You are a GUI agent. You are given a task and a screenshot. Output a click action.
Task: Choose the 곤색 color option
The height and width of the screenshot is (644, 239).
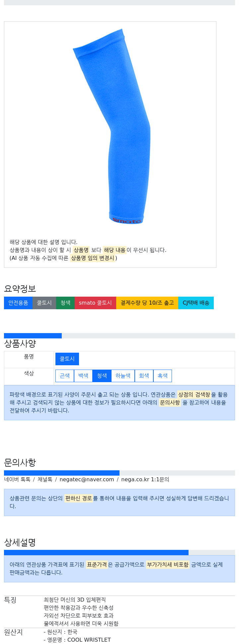(65, 376)
